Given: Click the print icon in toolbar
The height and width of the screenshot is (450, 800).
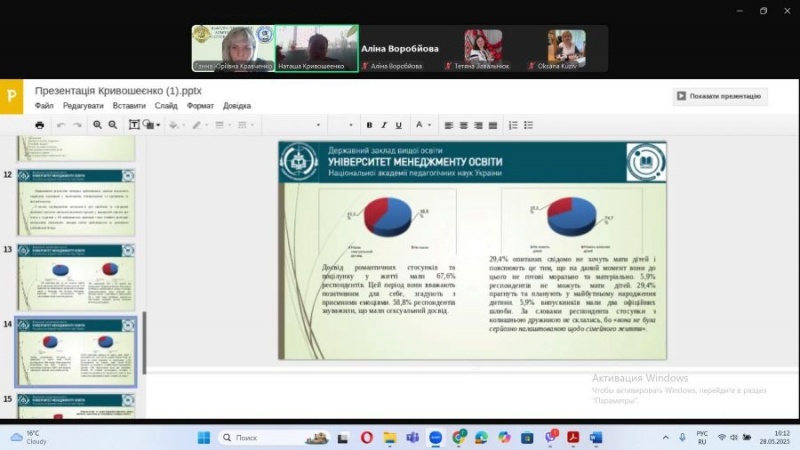Looking at the screenshot, I should pyautogui.click(x=40, y=125).
